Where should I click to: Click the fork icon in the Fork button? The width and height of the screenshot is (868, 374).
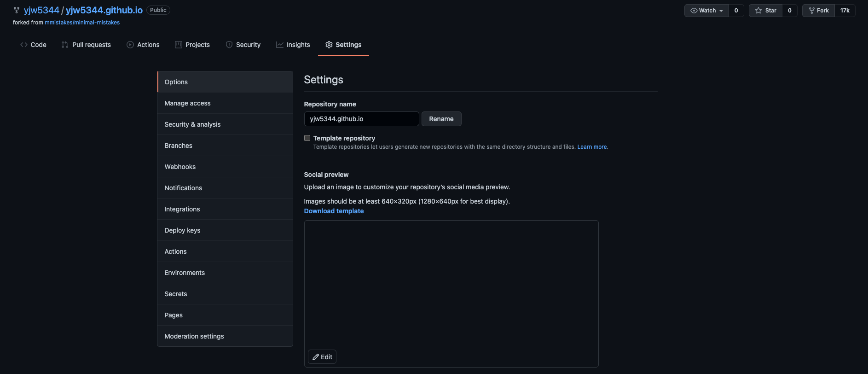point(812,11)
